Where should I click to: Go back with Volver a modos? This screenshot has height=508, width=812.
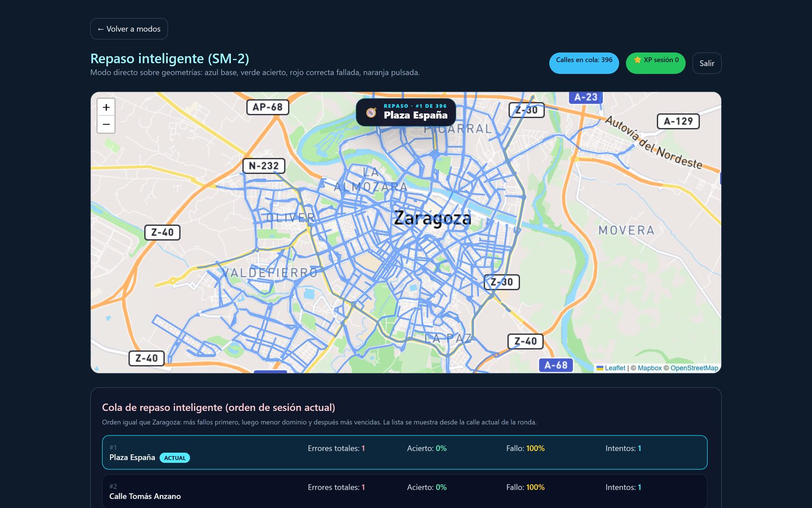tap(129, 29)
